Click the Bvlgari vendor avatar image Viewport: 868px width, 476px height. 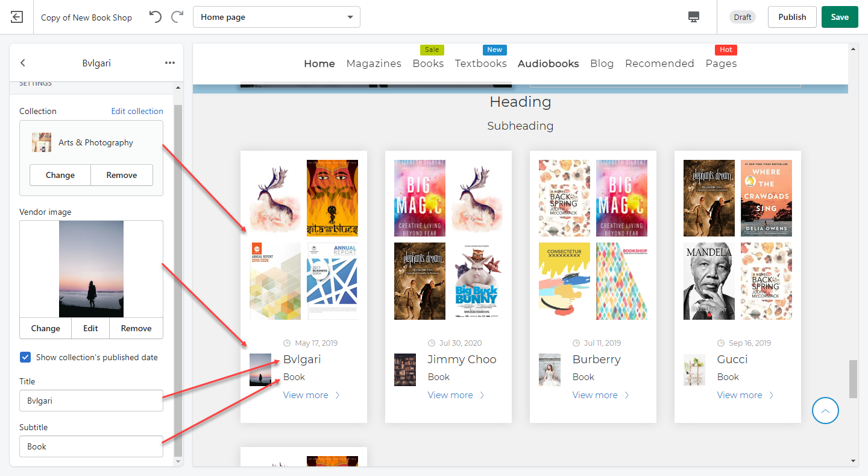point(260,370)
